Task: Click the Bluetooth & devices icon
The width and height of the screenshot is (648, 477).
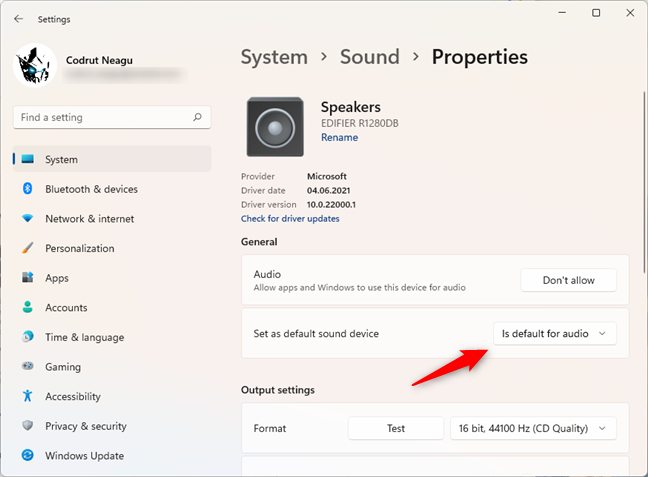Action: [28, 189]
